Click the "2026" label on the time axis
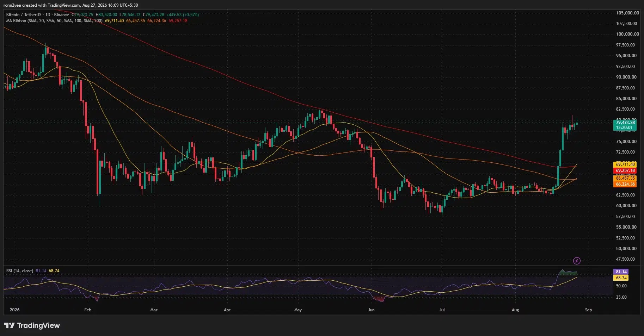 (x=15, y=310)
